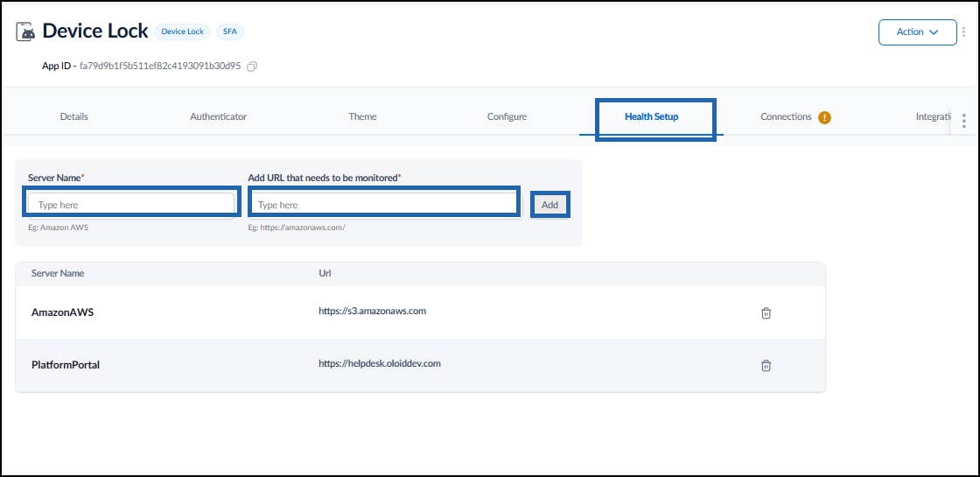Image resolution: width=980 pixels, height=477 pixels.
Task: Open the Action dropdown
Action: click(x=918, y=32)
